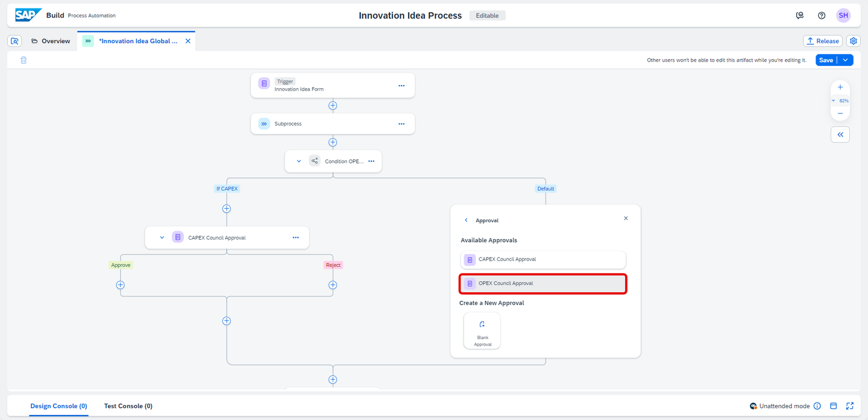Open the Subprocess step options menu

point(401,124)
